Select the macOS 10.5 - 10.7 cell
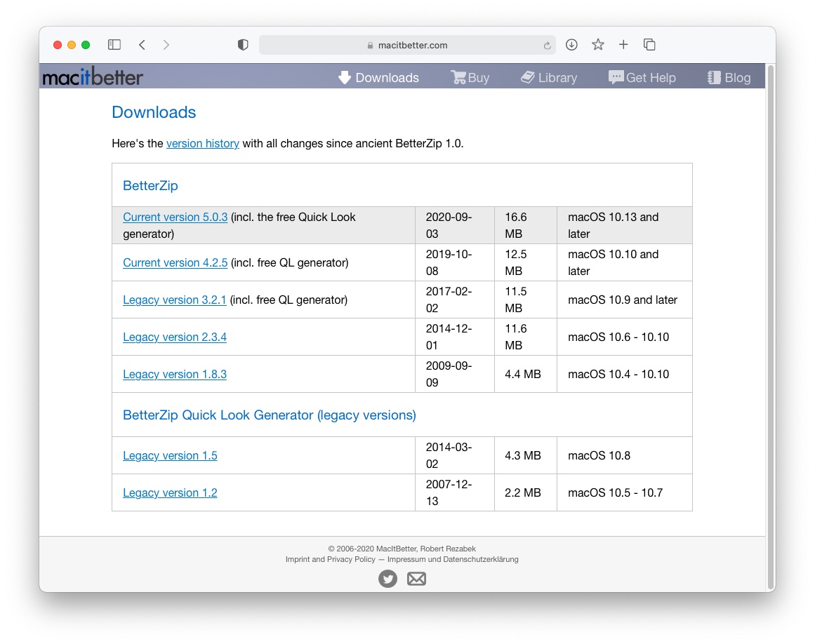 coord(624,493)
